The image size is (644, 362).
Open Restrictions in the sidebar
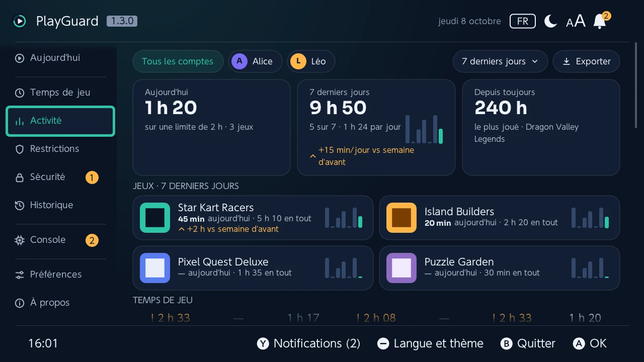click(60, 149)
